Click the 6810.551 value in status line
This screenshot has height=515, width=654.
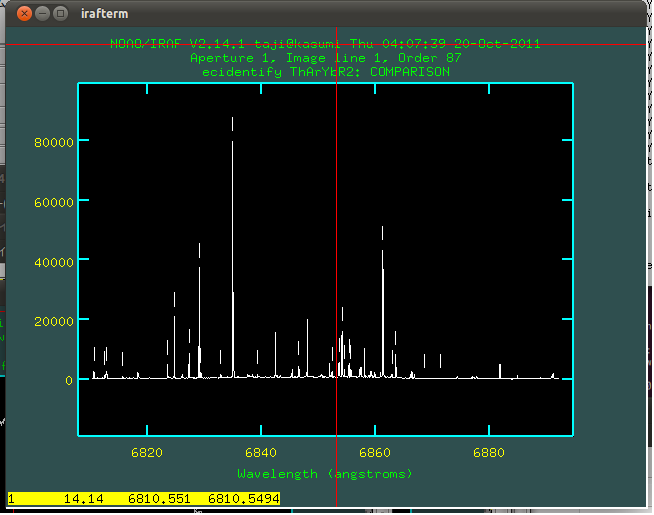[159, 499]
